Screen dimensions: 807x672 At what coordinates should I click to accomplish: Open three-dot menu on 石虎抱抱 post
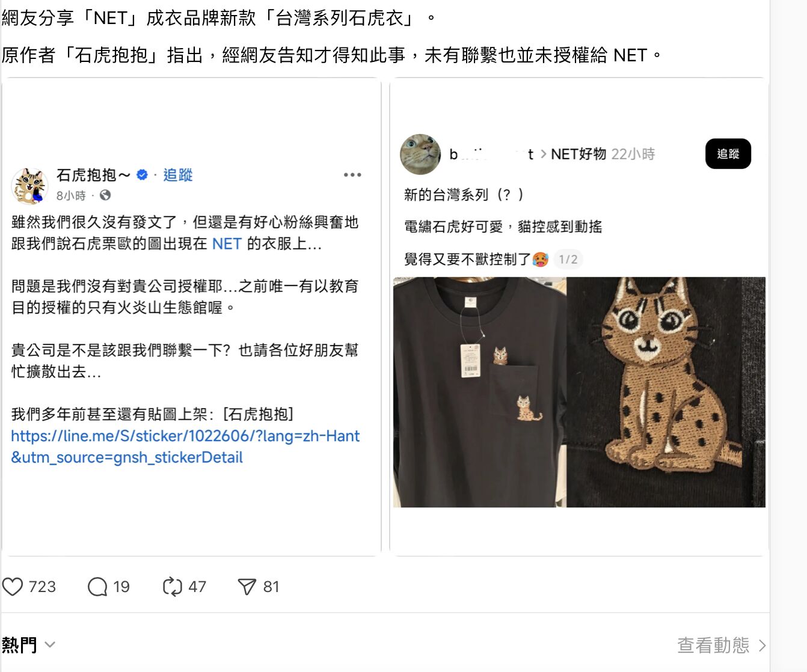point(352,175)
